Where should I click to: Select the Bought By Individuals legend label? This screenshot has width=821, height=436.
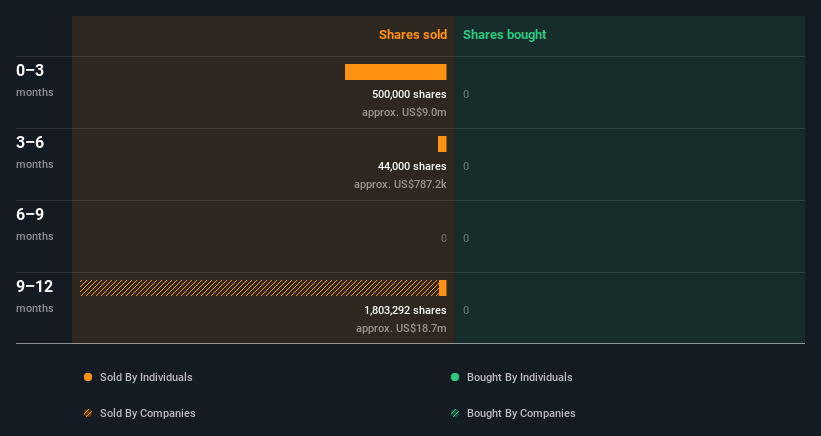tap(519, 377)
